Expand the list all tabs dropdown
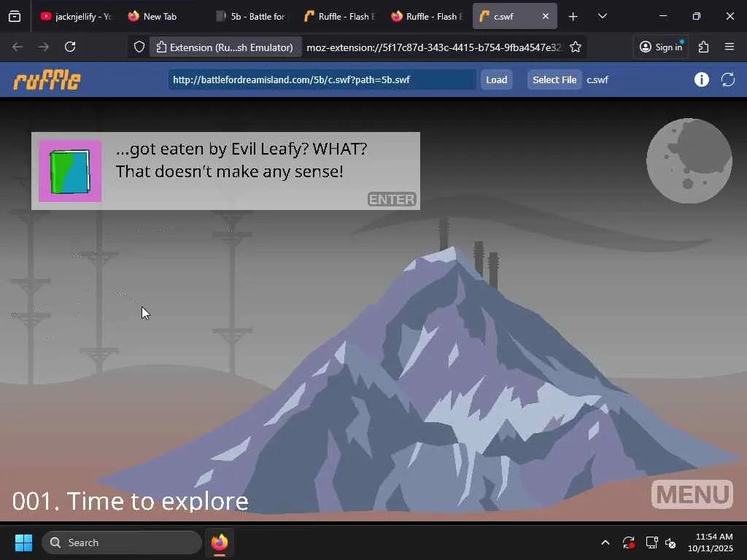Image resolution: width=747 pixels, height=560 pixels. pos(602,16)
